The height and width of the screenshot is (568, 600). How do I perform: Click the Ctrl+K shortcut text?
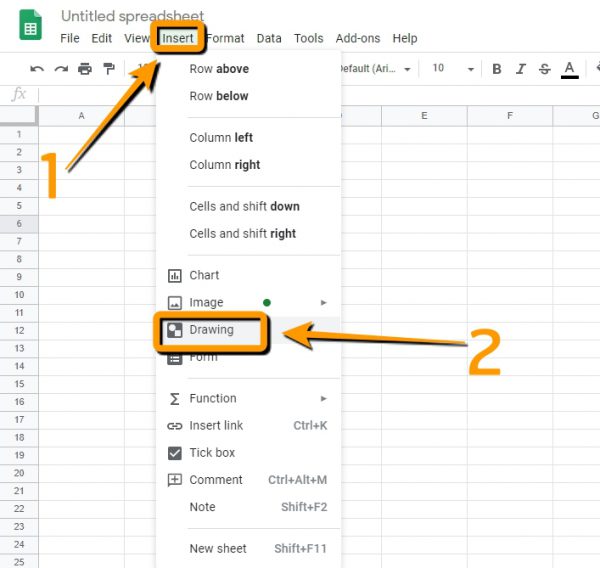(x=310, y=426)
